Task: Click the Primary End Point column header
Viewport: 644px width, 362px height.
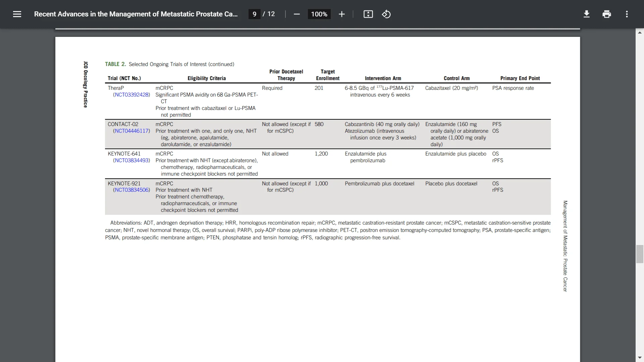Action: (x=520, y=78)
